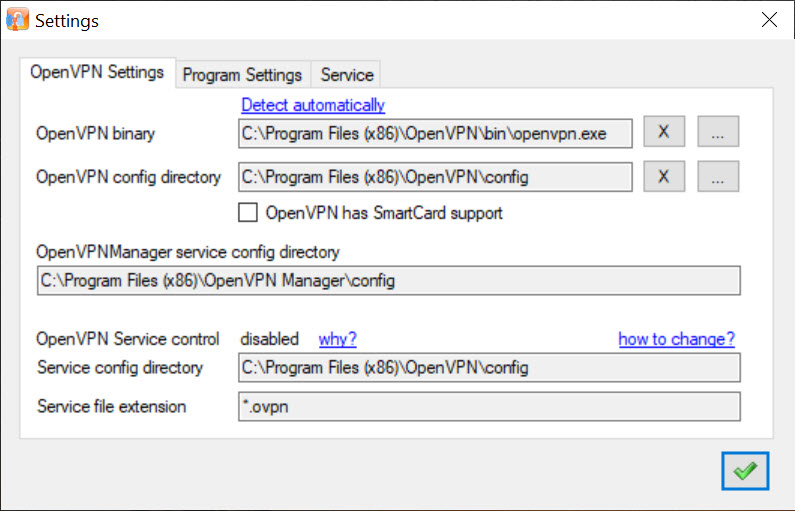Click the 'OpenVPN binary' label
The width and height of the screenshot is (795, 511).
[x=95, y=134]
